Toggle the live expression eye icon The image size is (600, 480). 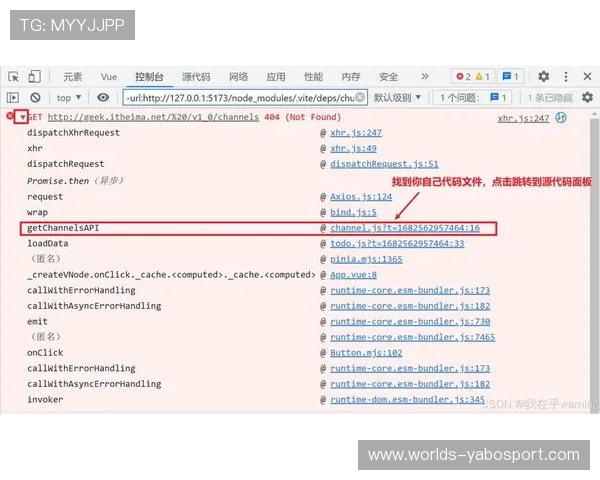(103, 97)
